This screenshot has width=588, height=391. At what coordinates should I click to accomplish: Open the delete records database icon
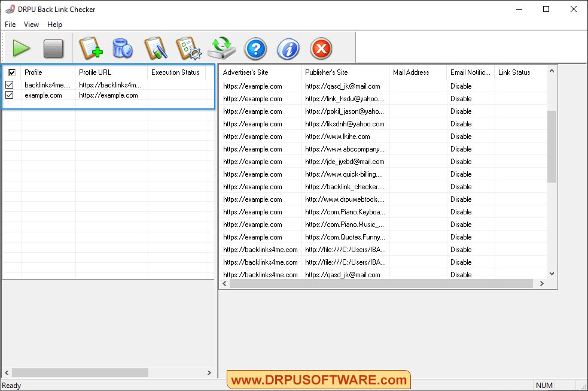pos(123,49)
